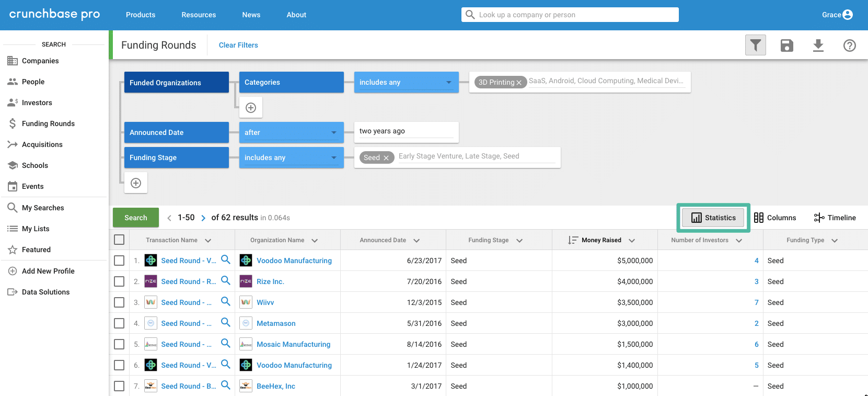
Task: Click the Wiivv organization logo
Action: 246,302
